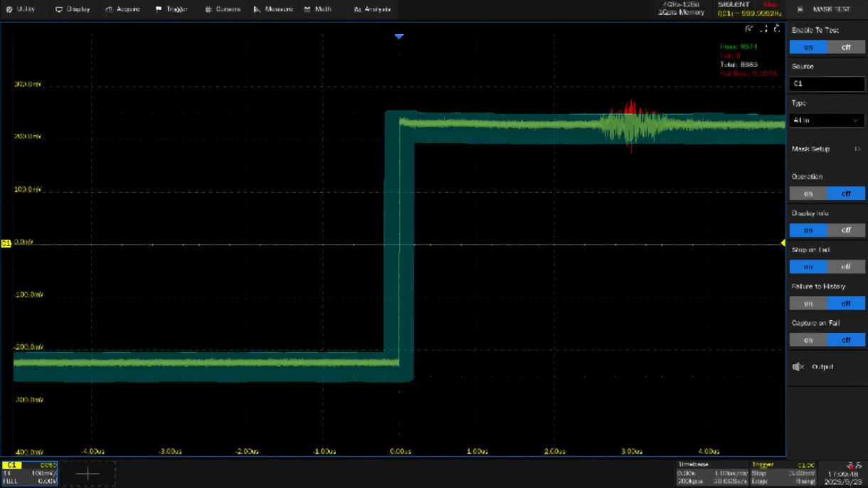Open the Analysis menu
The image size is (868, 488).
pos(372,9)
